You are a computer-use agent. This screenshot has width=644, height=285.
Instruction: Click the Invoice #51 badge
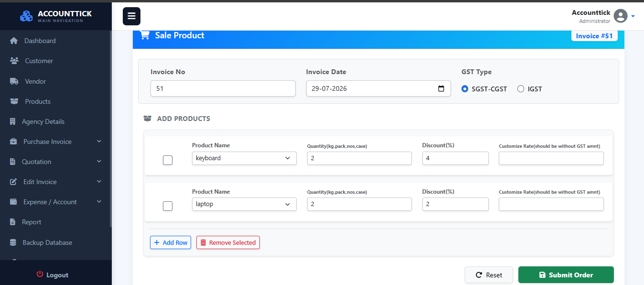click(594, 36)
